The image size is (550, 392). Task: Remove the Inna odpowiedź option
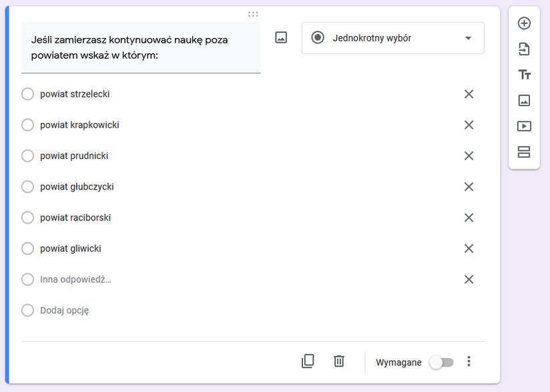pos(469,279)
